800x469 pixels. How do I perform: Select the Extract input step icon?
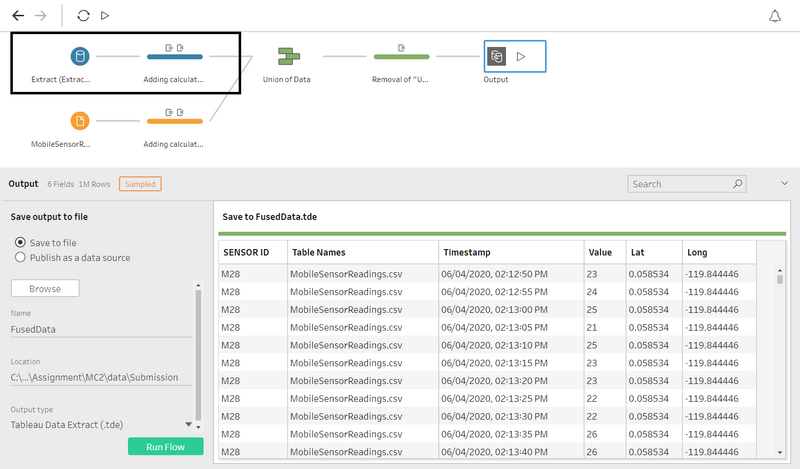[x=80, y=56]
